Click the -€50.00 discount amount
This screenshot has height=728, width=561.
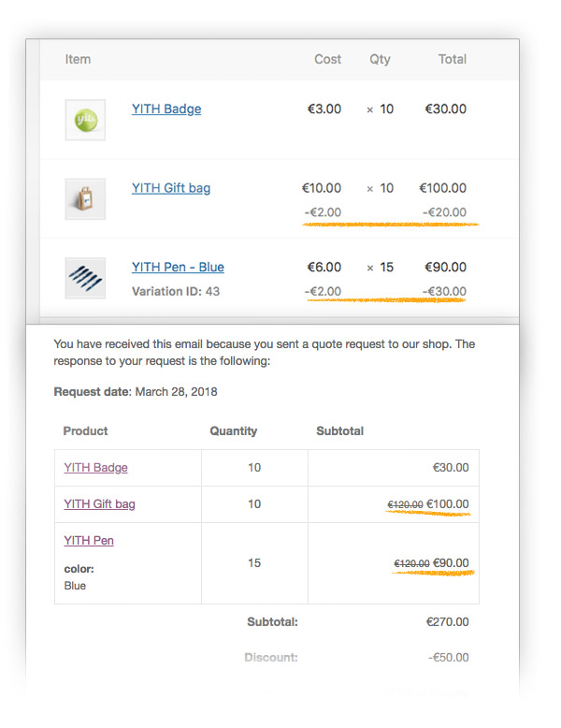[x=449, y=658]
